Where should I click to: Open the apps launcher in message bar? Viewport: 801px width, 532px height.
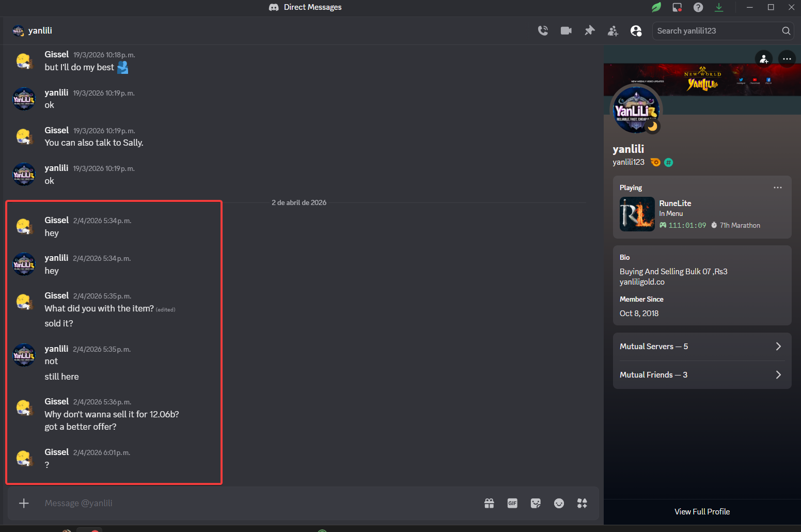pos(582,503)
